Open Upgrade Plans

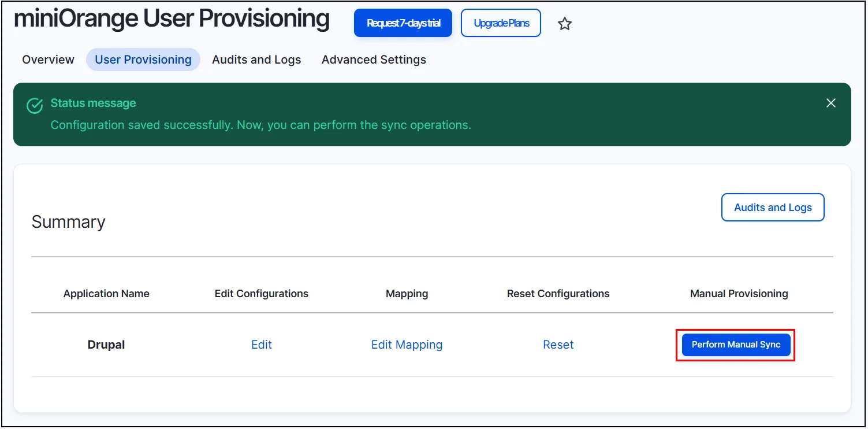(x=501, y=23)
